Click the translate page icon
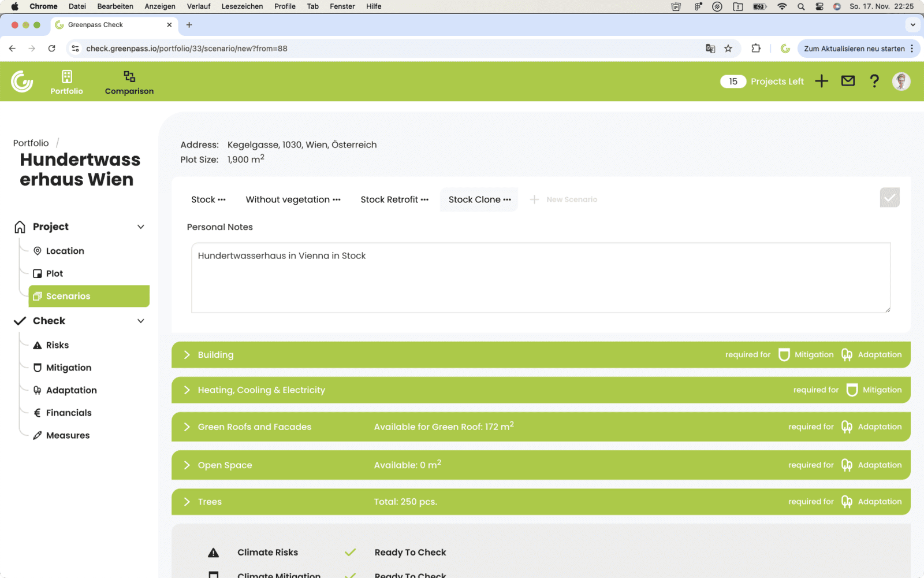The image size is (924, 578). 710,49
